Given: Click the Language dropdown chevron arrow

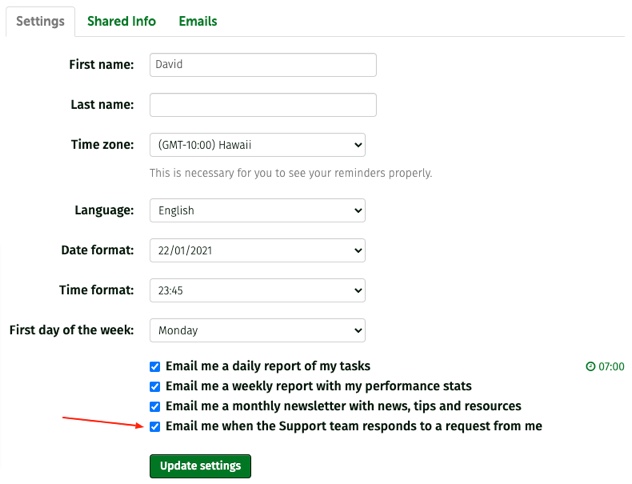Looking at the screenshot, I should tap(358, 210).
